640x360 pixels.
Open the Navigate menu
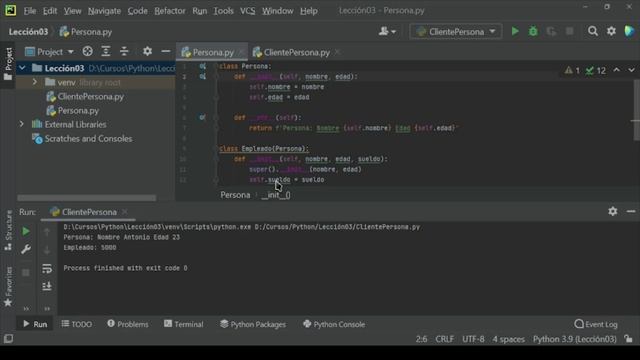tap(104, 11)
